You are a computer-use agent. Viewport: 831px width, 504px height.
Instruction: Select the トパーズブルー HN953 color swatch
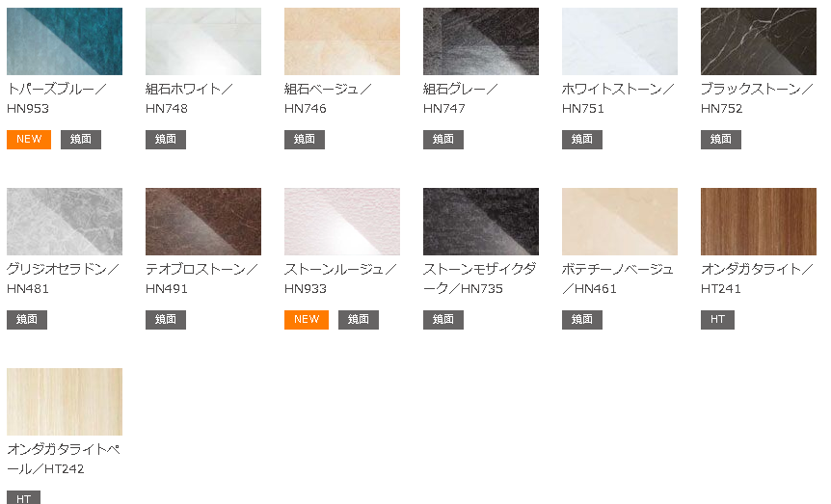click(x=65, y=41)
